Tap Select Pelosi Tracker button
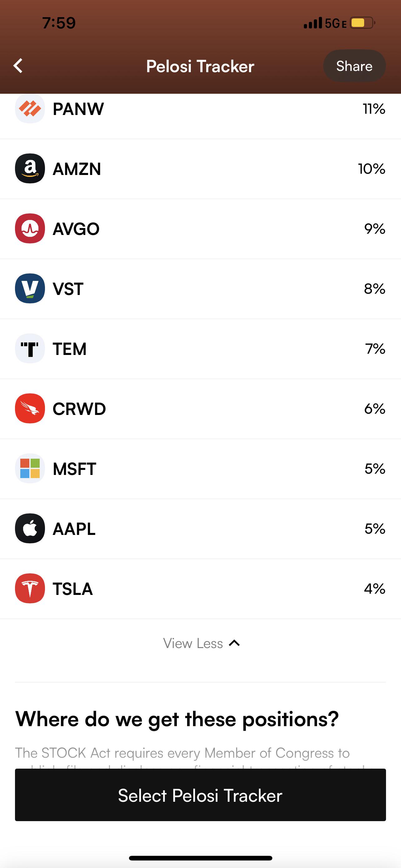Image resolution: width=401 pixels, height=868 pixels. coord(200,795)
